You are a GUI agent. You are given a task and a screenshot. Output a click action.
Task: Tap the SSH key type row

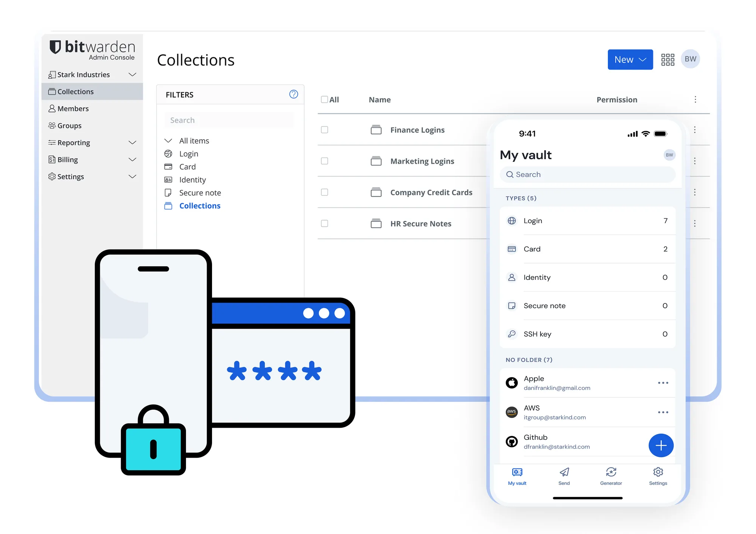[587, 334]
